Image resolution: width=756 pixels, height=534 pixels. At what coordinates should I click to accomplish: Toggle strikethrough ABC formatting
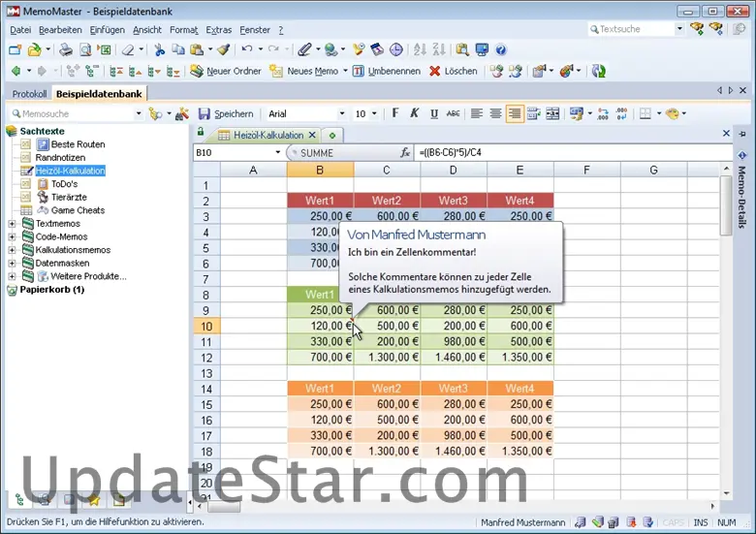454,113
